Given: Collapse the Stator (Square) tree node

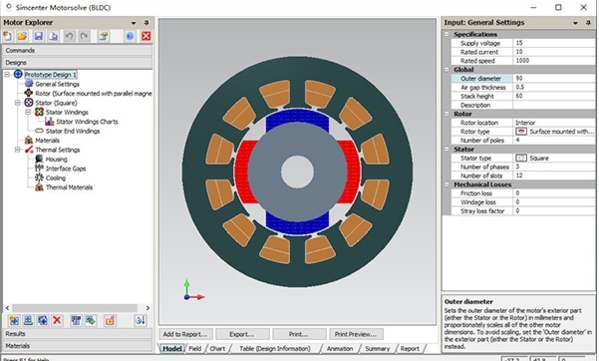Looking at the screenshot, I should (x=18, y=103).
